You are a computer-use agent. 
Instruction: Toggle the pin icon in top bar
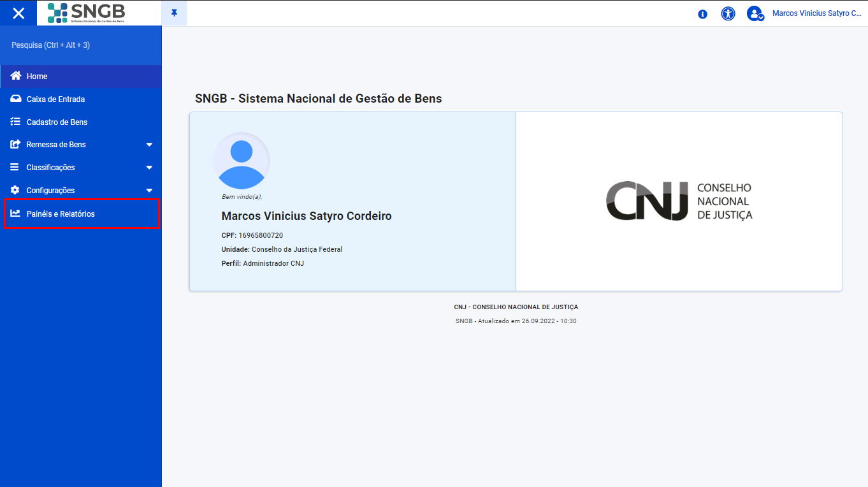tap(174, 13)
